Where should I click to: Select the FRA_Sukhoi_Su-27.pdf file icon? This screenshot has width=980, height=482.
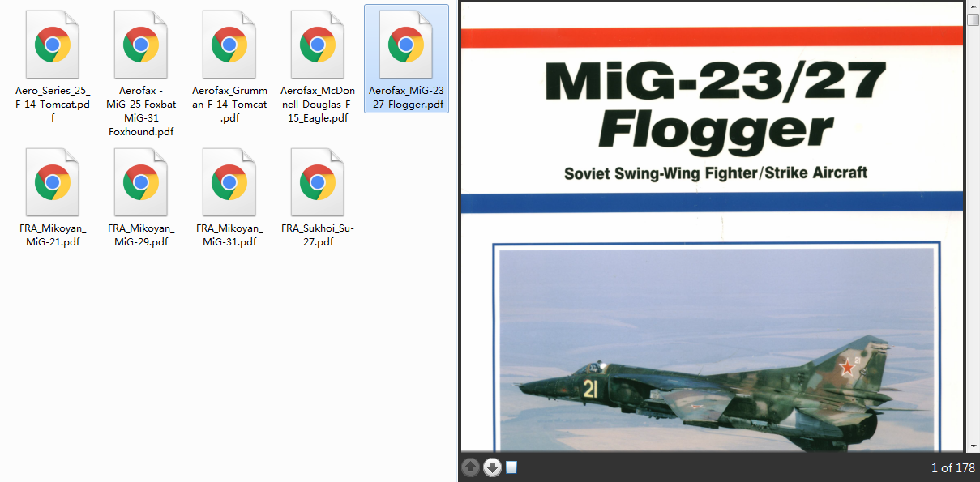coord(318,183)
